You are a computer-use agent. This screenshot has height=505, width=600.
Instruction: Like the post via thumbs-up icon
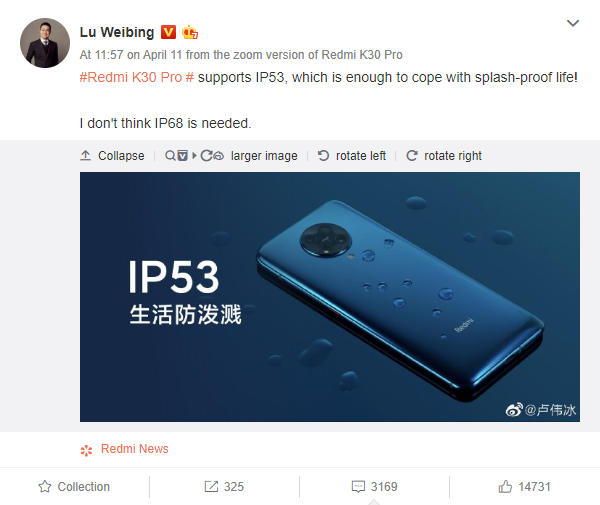tap(505, 486)
